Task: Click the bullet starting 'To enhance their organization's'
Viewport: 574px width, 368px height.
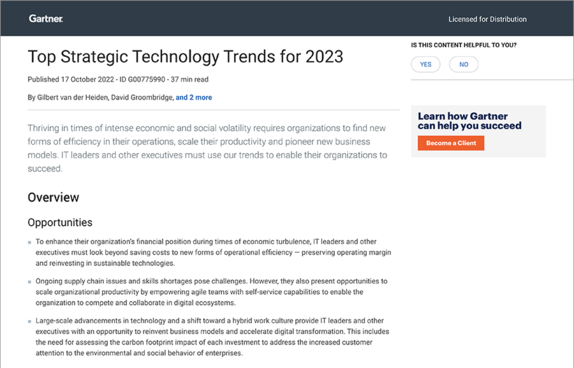Action: tap(213, 252)
